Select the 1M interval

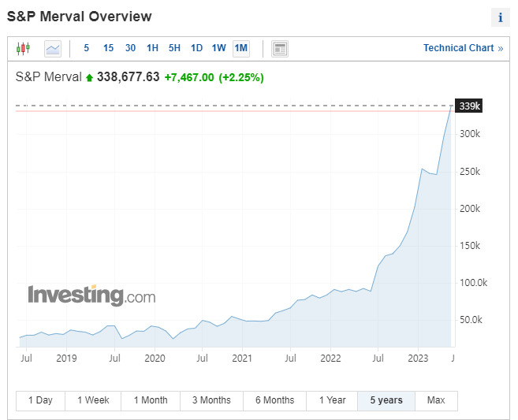pos(241,49)
